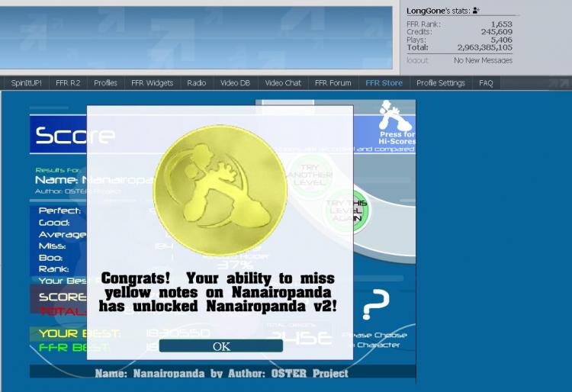Go to the Profiles page
This screenshot has height=392, width=572.
(105, 83)
